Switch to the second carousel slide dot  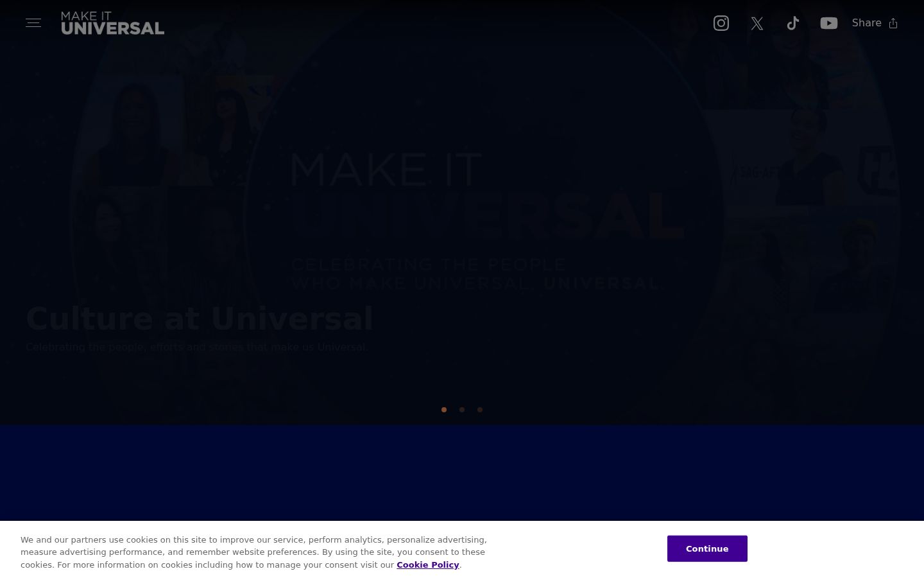click(462, 410)
